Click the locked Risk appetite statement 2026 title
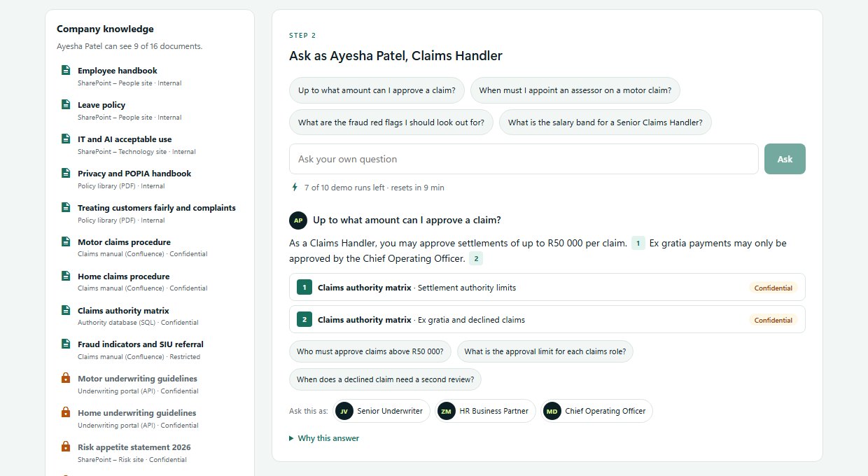 coord(134,447)
